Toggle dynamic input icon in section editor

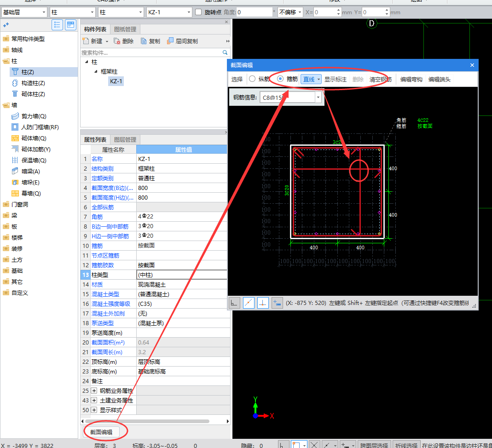coord(277,303)
